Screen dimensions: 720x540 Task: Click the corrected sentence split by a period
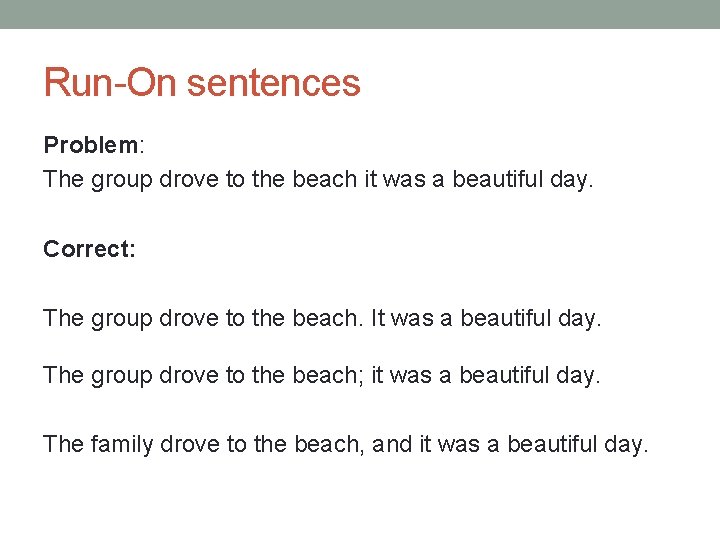(x=322, y=319)
